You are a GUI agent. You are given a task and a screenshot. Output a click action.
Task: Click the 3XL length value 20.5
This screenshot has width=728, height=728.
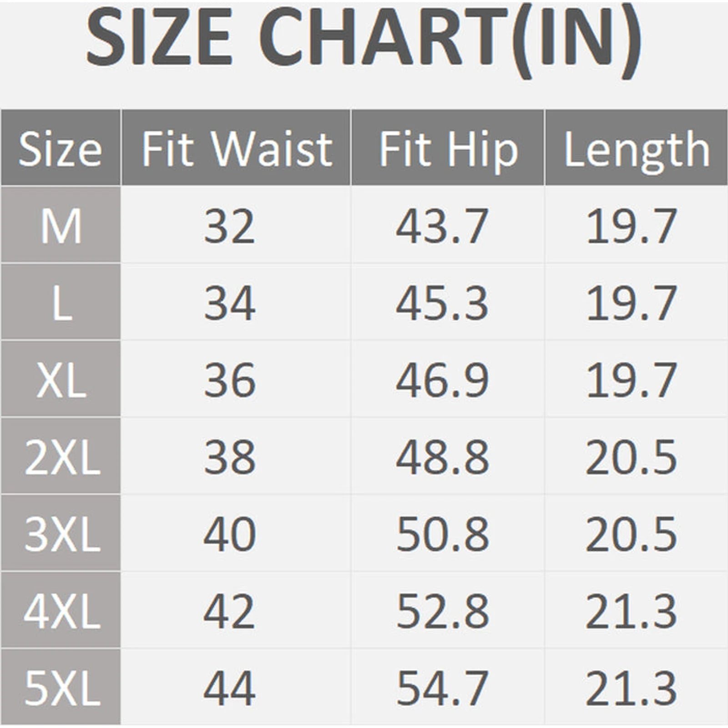(x=631, y=533)
